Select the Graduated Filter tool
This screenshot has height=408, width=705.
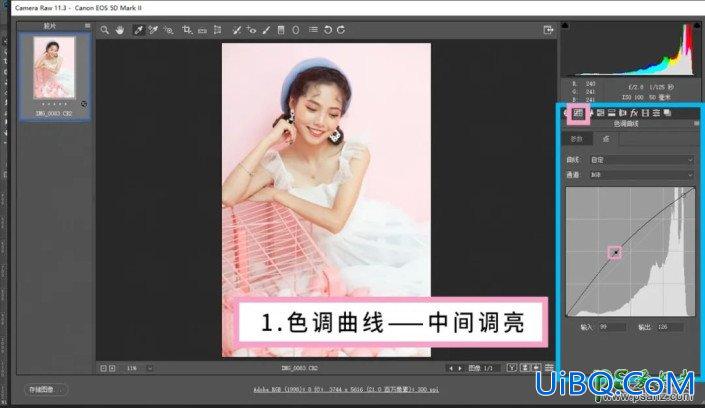281,30
